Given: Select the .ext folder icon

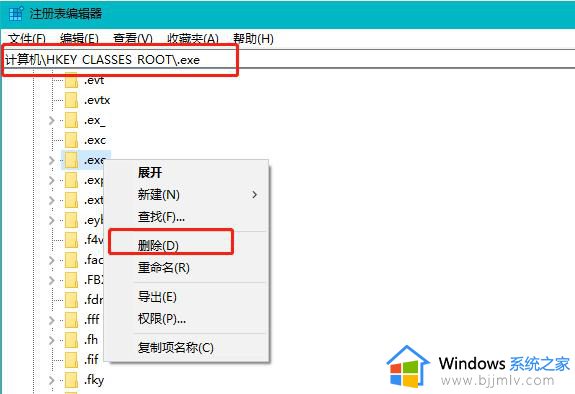Looking at the screenshot, I should (x=72, y=200).
